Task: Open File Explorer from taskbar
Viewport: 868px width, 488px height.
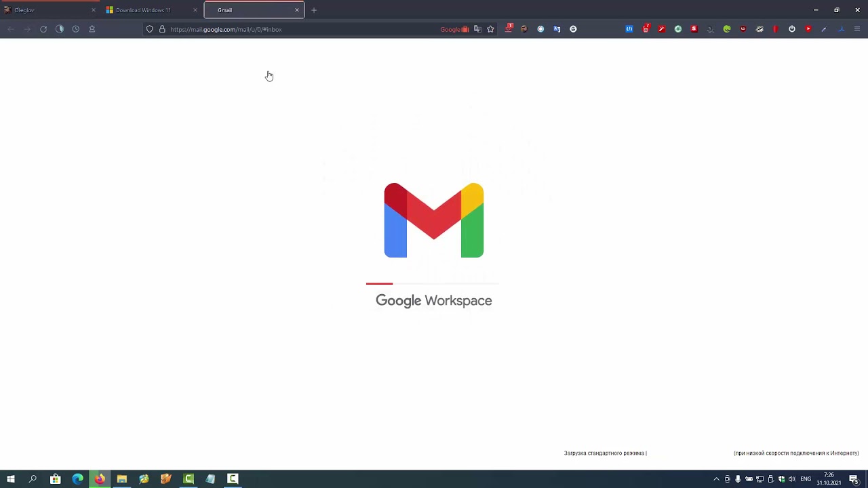Action: (x=122, y=479)
